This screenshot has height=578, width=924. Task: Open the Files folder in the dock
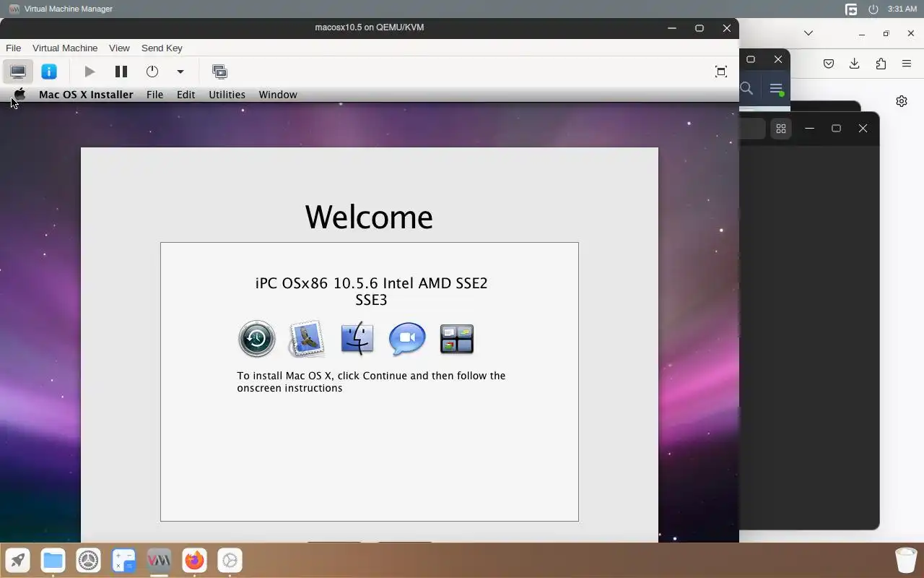(53, 560)
